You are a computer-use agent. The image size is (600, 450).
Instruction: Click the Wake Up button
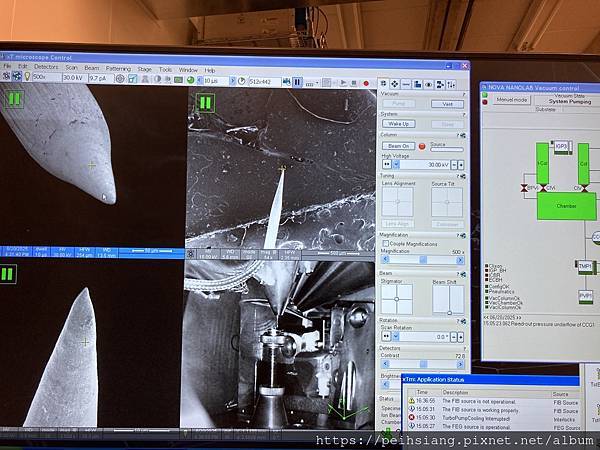398,124
